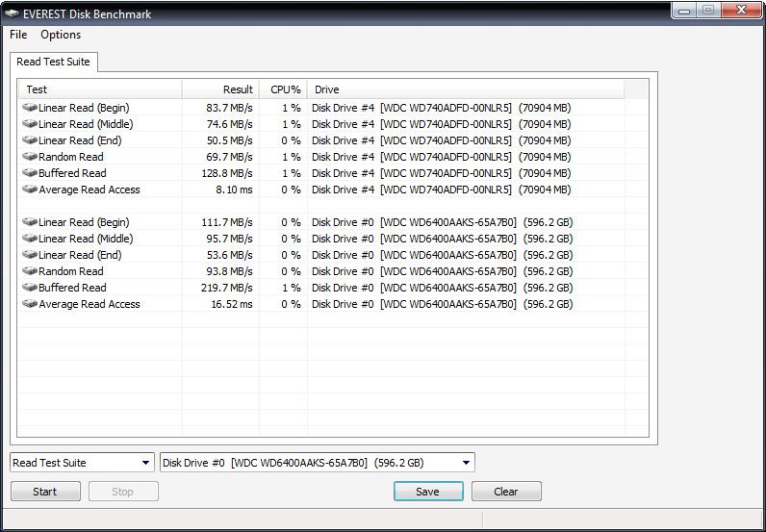The image size is (766, 532).
Task: Select the 50.5 MB/s result cell
Action: click(229, 140)
